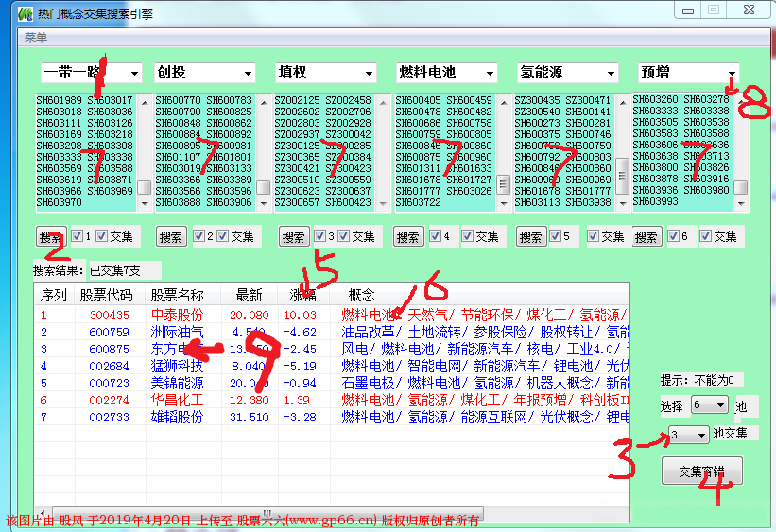Open the 预增 concept dropdown
776x532 pixels.
click(732, 74)
